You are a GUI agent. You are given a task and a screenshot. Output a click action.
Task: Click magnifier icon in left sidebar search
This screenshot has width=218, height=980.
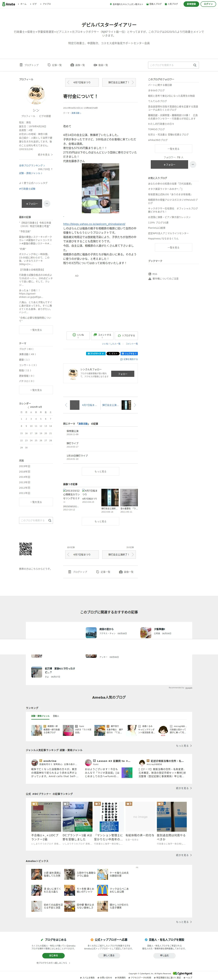50,520
